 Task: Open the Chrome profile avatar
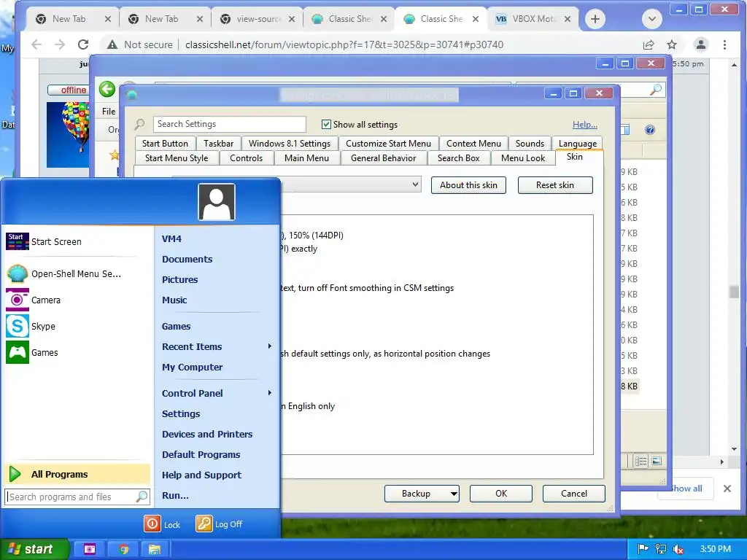pyautogui.click(x=701, y=44)
